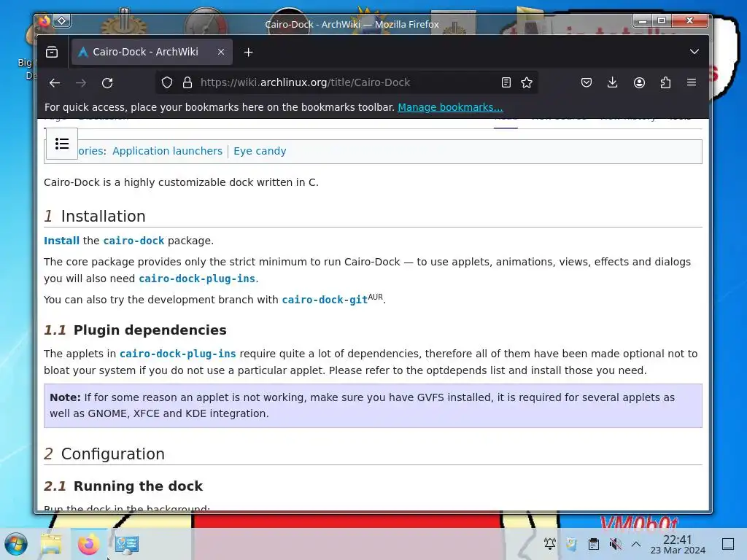
Task: Reload the current page
Action: click(x=107, y=83)
